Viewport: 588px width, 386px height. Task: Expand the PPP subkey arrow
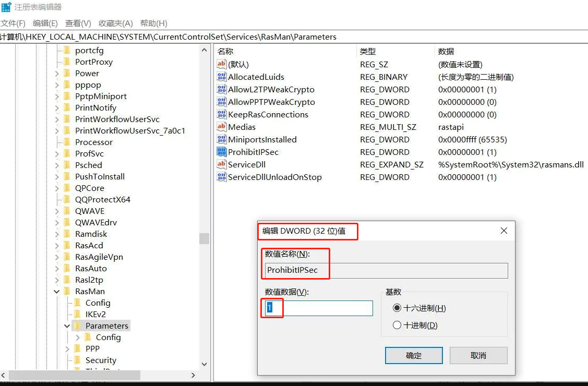coord(67,349)
